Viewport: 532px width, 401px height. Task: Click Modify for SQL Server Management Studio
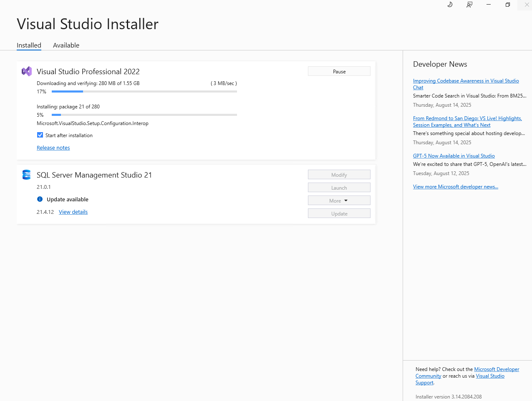point(339,175)
